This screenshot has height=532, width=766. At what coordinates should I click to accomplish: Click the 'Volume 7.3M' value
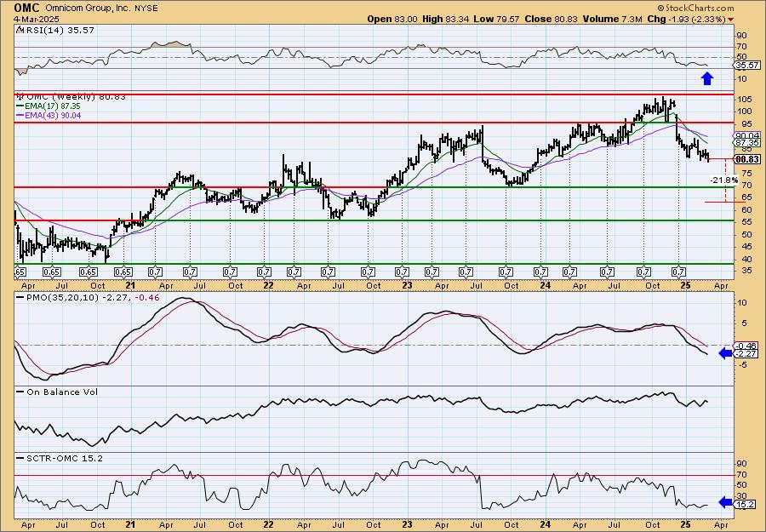[x=613, y=19]
